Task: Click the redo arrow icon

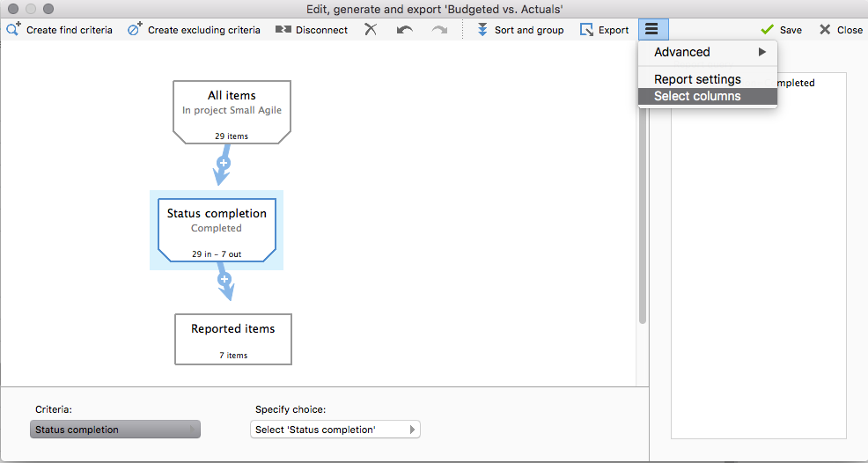Action: [438, 29]
